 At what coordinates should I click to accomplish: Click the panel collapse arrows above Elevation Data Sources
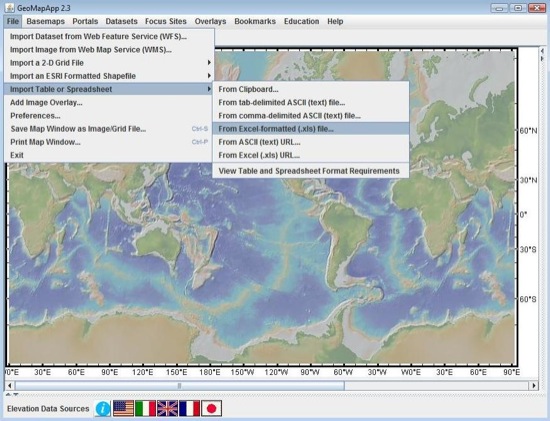12,395
